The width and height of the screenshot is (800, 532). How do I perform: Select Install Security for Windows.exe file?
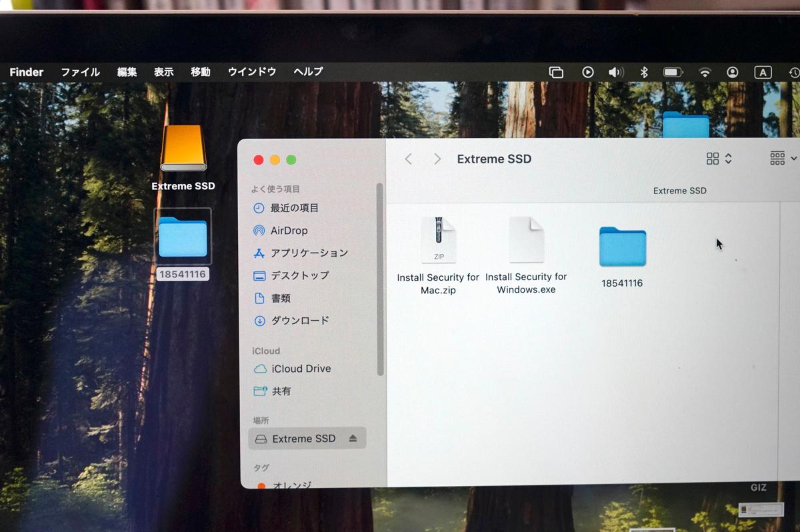(x=526, y=240)
